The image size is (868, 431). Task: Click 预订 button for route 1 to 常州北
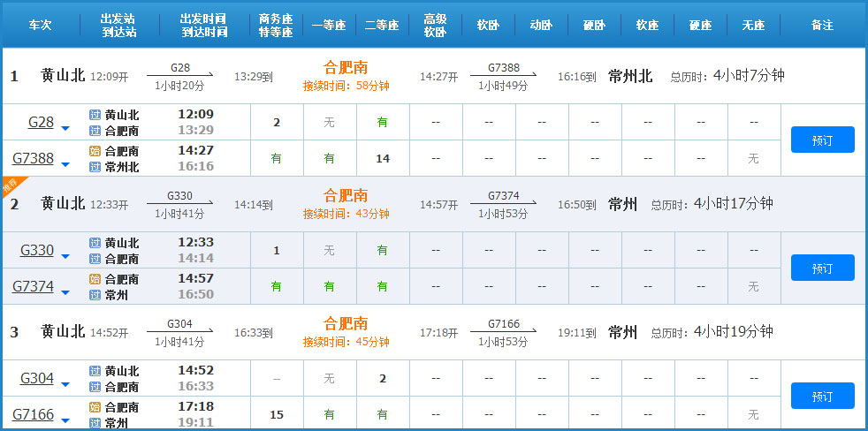click(823, 140)
